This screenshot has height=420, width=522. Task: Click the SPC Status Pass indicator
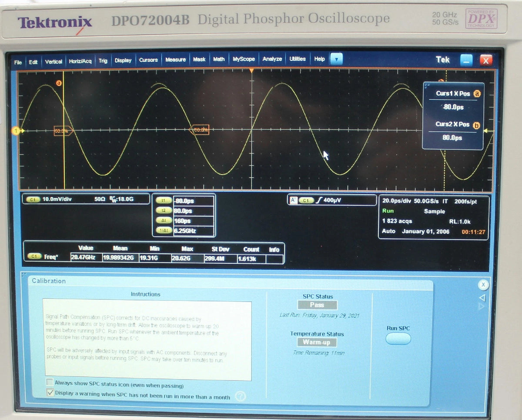(317, 305)
